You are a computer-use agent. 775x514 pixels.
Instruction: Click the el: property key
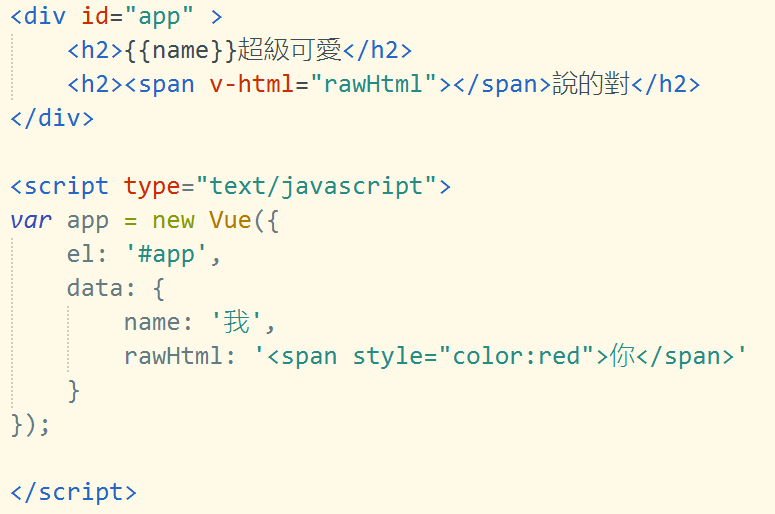(x=87, y=255)
